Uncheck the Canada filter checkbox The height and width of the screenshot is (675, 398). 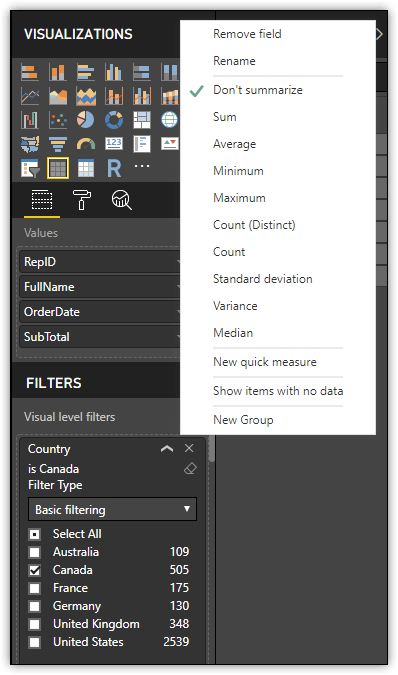34,570
